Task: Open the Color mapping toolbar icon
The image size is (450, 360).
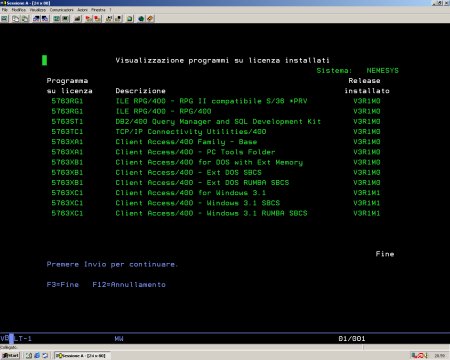Action: 65,19
